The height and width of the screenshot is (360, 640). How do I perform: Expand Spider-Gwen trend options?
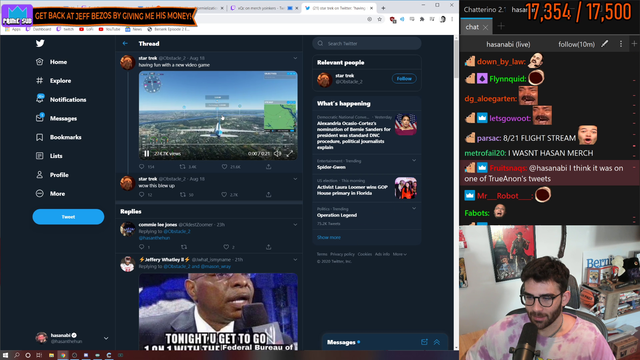click(x=414, y=160)
